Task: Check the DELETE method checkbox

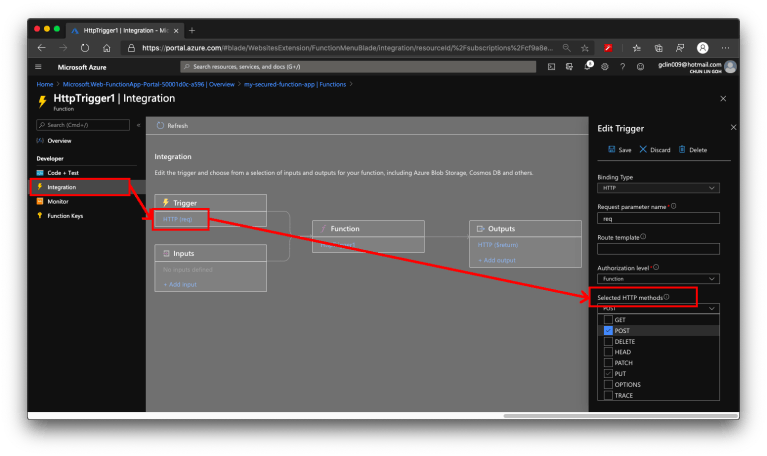Action: (608, 342)
